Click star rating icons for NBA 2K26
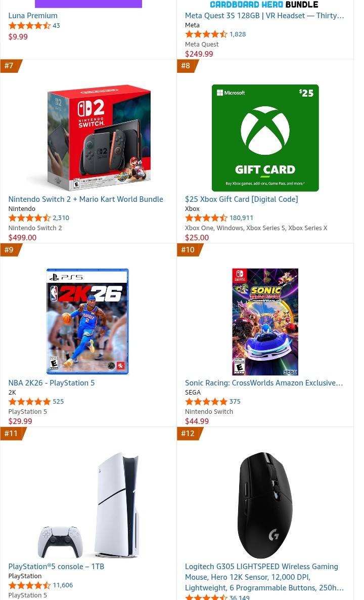This screenshot has height=600, width=364. 29,401
